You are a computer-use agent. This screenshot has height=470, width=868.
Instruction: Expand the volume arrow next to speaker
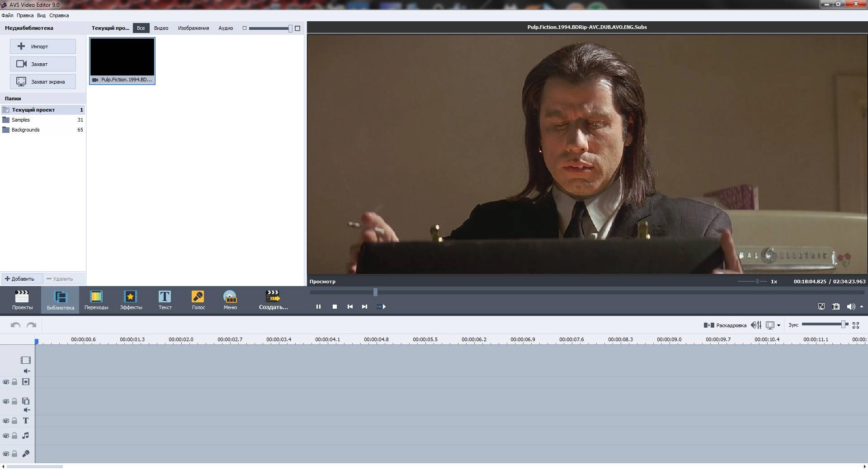862,306
